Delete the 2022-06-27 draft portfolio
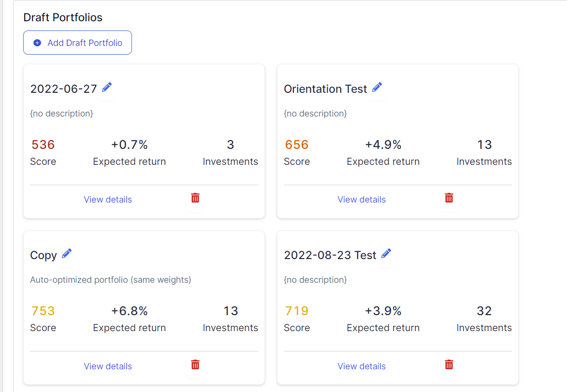Image resolution: width=567 pixels, height=392 pixels. [x=195, y=198]
